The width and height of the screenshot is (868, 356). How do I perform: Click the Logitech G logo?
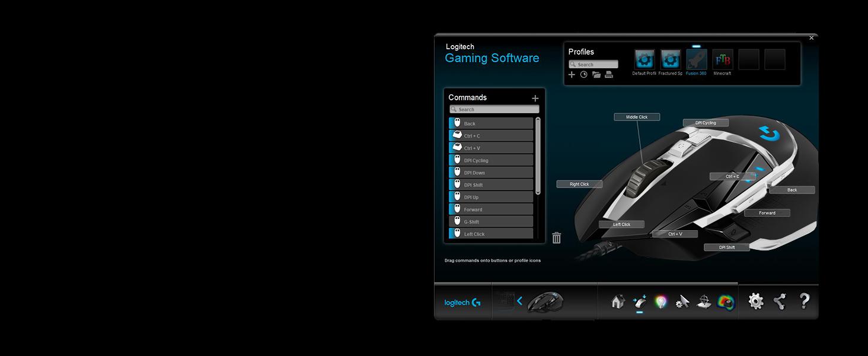coord(462,303)
